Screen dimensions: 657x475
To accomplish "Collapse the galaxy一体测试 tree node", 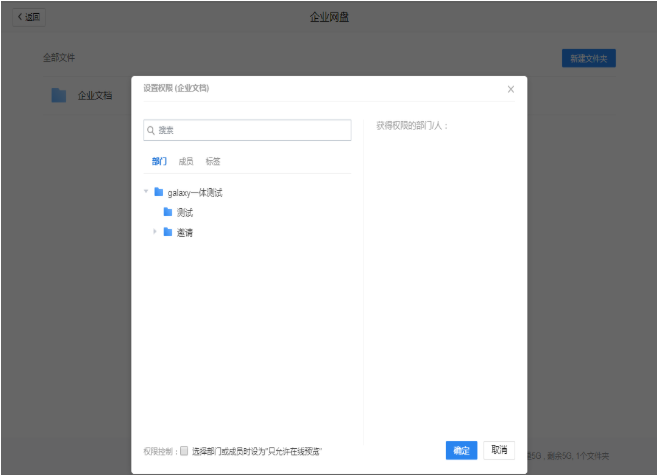I will coord(146,192).
